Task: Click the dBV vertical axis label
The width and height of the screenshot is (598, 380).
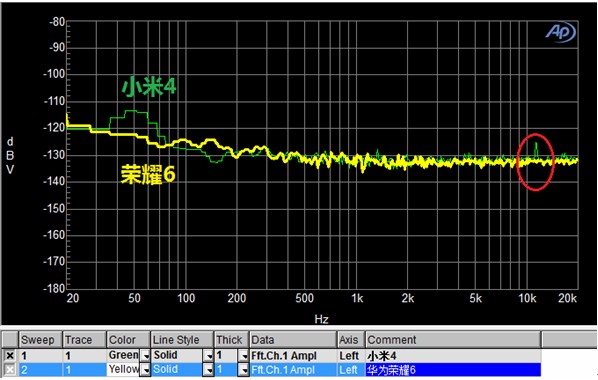Action: (x=10, y=156)
